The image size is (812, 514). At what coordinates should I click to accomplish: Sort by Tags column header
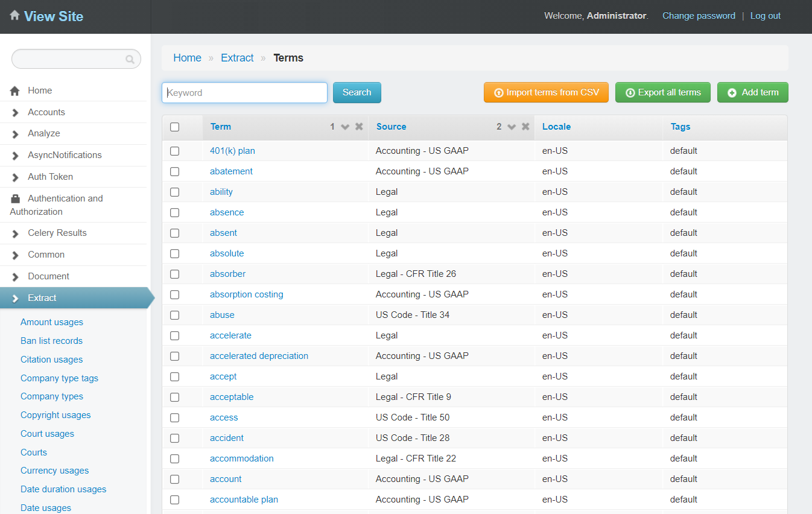(x=680, y=127)
